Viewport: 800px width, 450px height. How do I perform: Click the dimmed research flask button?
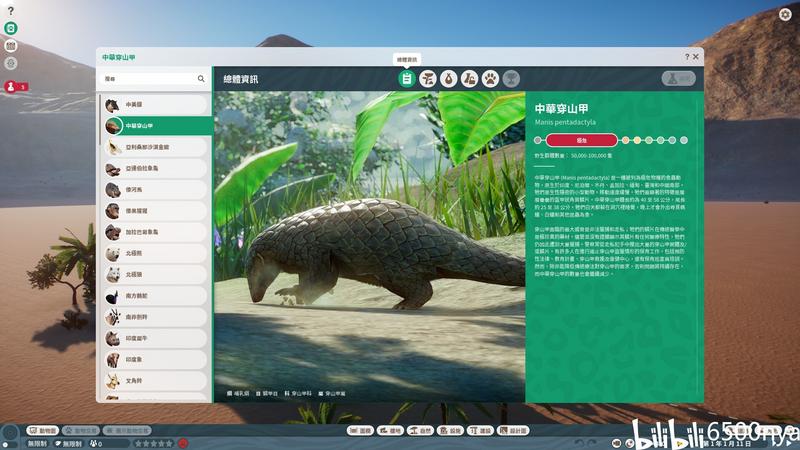click(x=679, y=79)
